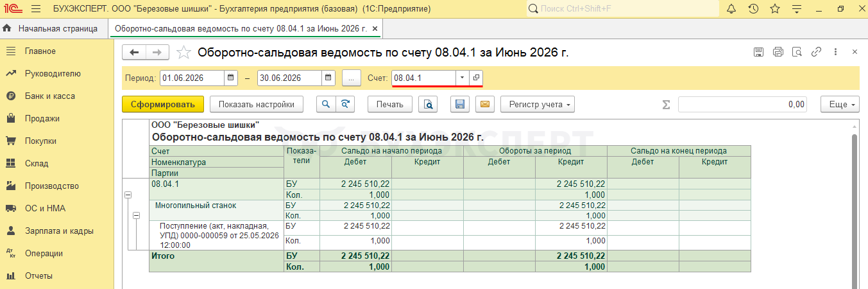Image resolution: width=868 pixels, height=289 pixels.
Task: Click the start date field 01.06.2026
Action: 192,78
